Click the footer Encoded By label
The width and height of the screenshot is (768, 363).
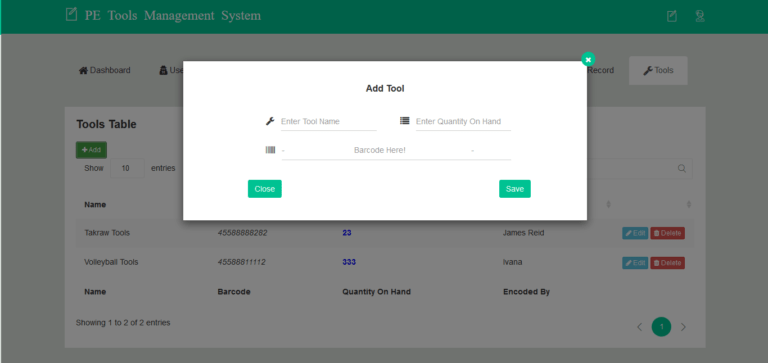click(x=527, y=291)
